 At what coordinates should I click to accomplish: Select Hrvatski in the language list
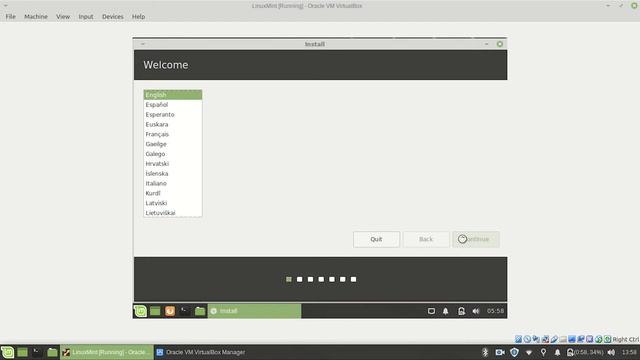coord(173,164)
